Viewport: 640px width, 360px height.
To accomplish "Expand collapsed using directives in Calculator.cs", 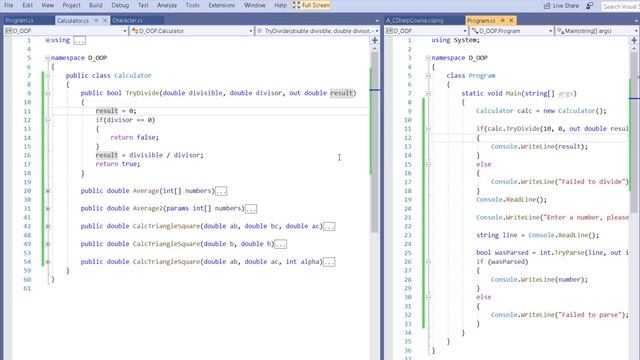I will 47,40.
